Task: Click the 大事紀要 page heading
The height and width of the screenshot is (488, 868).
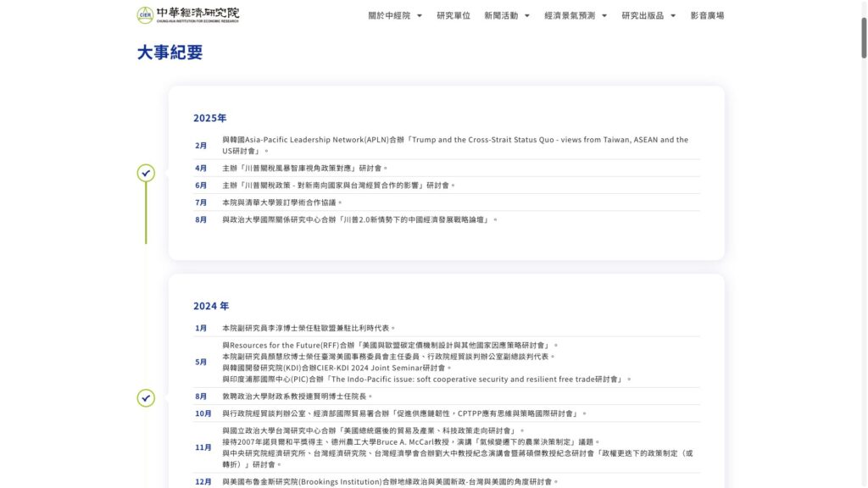Action: (x=170, y=53)
